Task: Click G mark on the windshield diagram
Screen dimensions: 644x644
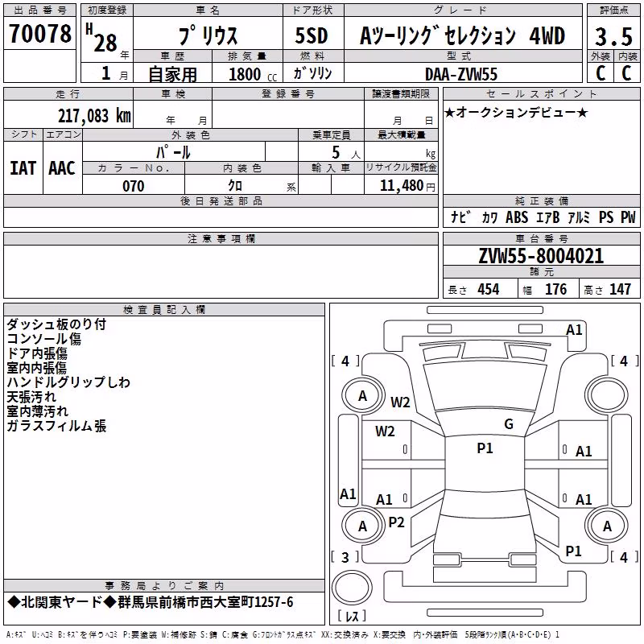Action: coord(509,424)
